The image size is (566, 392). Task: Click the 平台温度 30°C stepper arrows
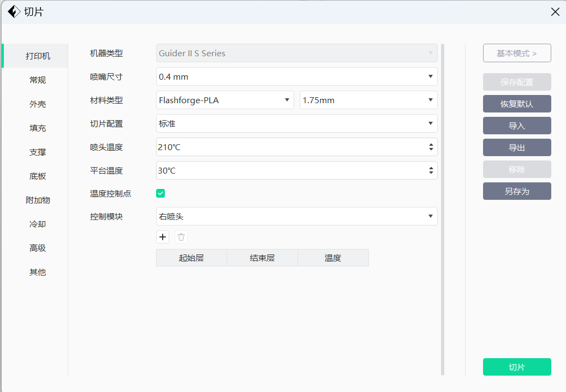431,170
